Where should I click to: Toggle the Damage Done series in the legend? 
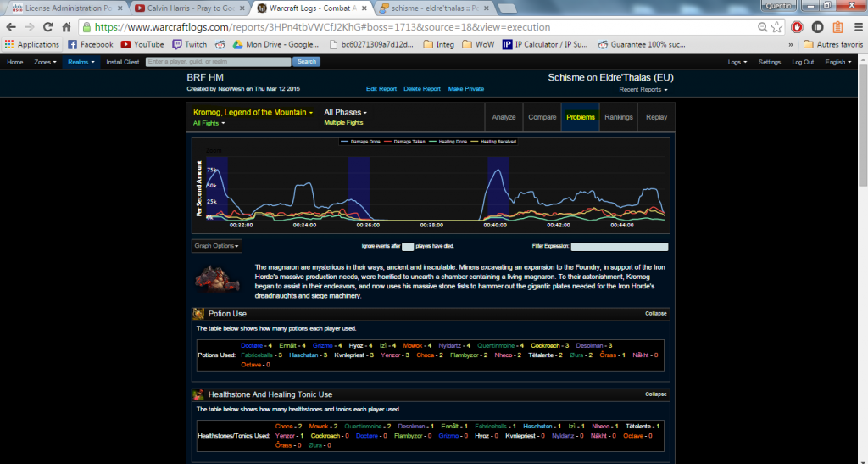point(360,142)
